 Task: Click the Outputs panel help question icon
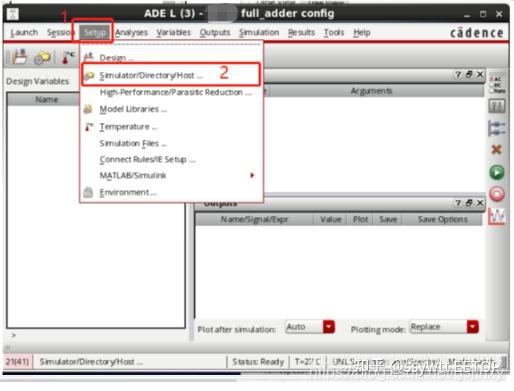coord(458,203)
